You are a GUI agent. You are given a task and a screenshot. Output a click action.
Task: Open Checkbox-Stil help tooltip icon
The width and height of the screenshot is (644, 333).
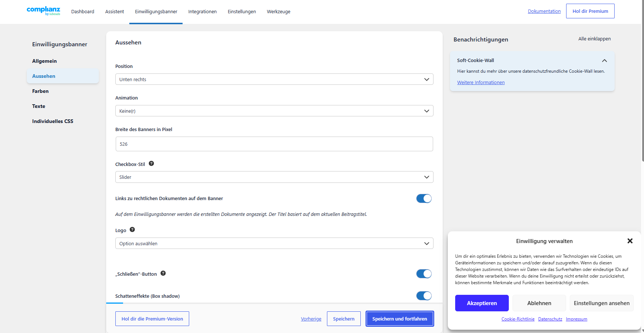click(x=151, y=164)
